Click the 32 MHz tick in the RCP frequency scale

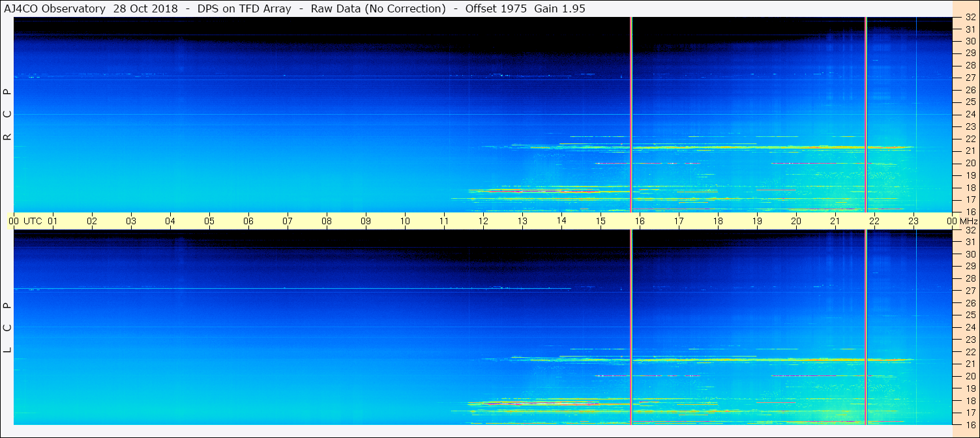[x=970, y=18]
